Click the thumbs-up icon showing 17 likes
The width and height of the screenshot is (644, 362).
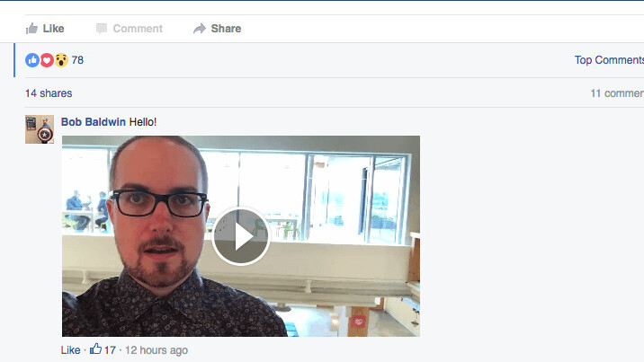[95, 349]
